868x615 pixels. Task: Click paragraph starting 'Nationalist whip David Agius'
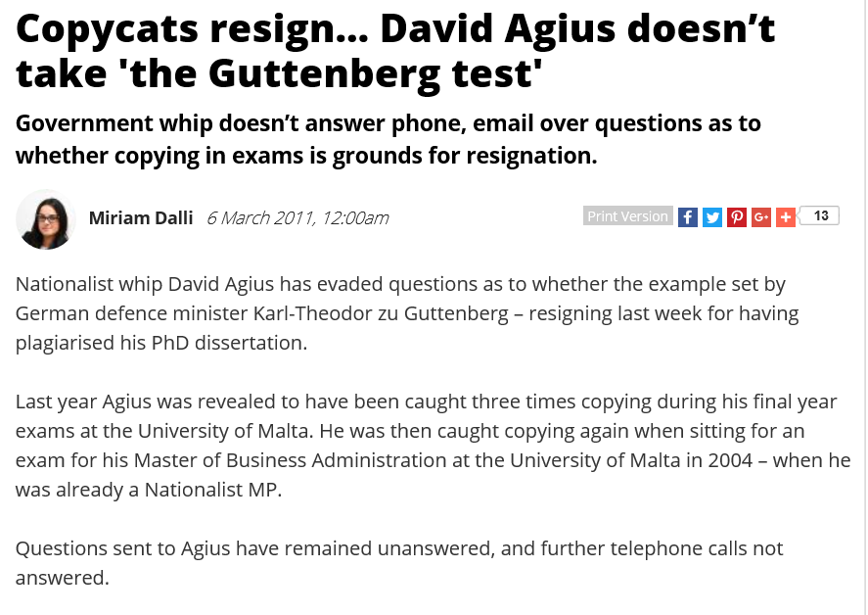point(407,313)
